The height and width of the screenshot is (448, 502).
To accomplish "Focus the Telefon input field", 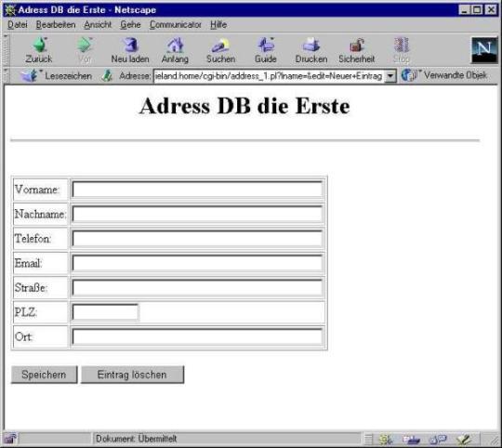I will (x=197, y=238).
